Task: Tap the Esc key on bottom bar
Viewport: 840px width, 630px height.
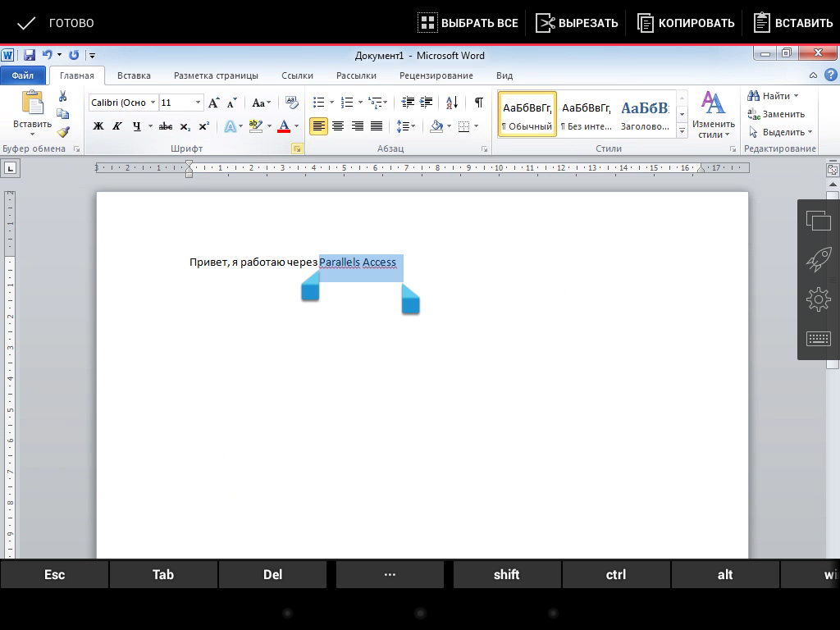Action: tap(55, 574)
